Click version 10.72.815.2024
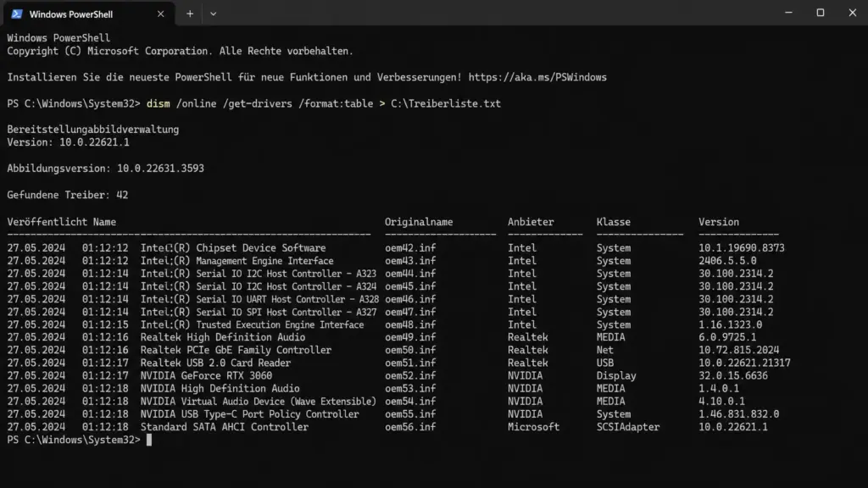Screen dimensions: 868x488 pyautogui.click(x=738, y=350)
